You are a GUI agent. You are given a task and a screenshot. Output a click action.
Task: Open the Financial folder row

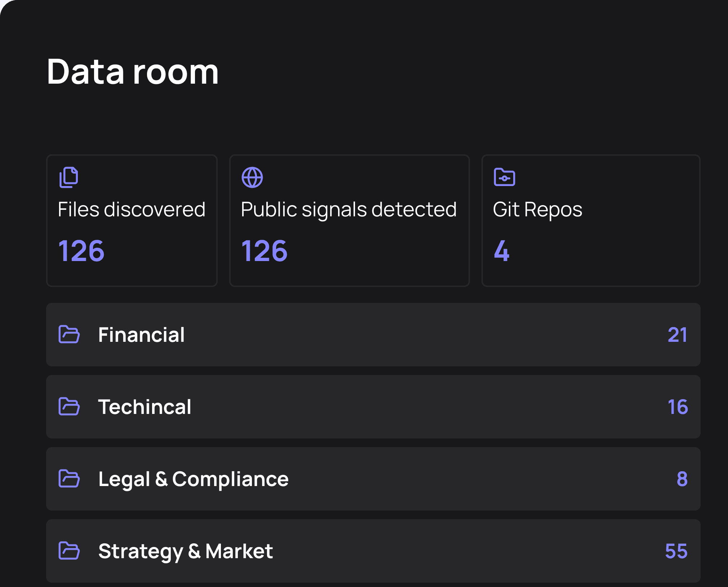point(373,335)
